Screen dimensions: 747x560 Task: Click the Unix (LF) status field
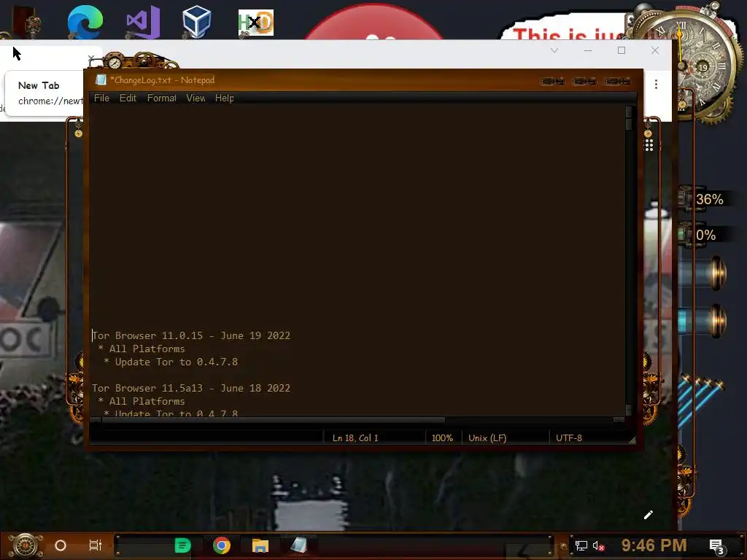click(487, 437)
